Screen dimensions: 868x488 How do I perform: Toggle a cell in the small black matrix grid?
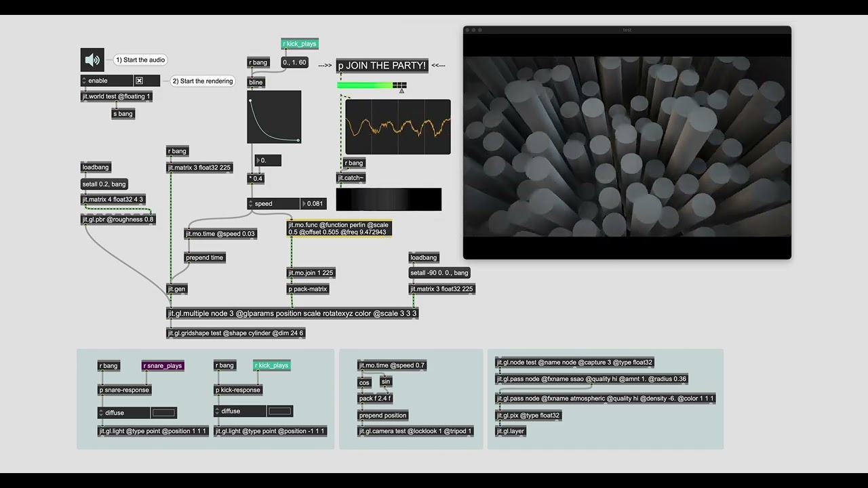399,85
